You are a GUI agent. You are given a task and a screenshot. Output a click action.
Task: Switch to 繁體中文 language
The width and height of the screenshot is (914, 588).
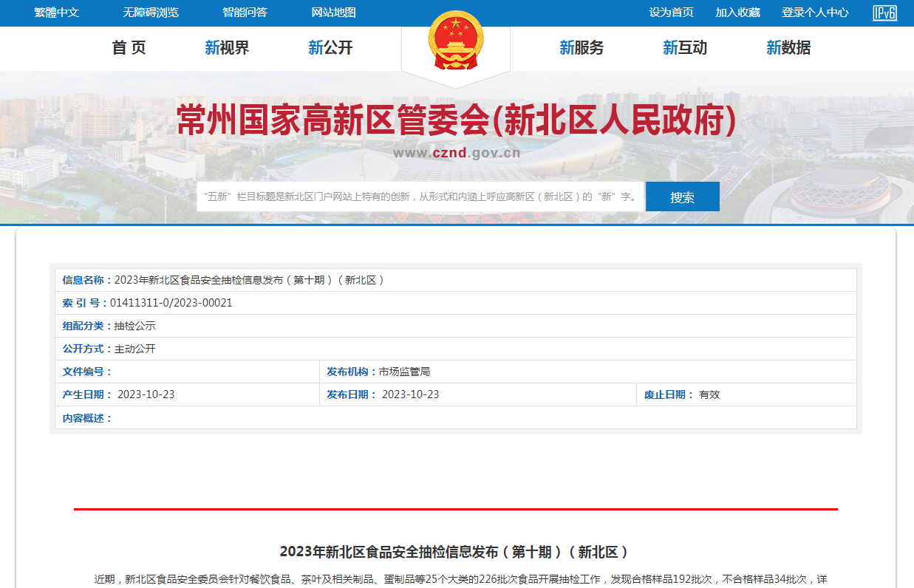pyautogui.click(x=57, y=13)
